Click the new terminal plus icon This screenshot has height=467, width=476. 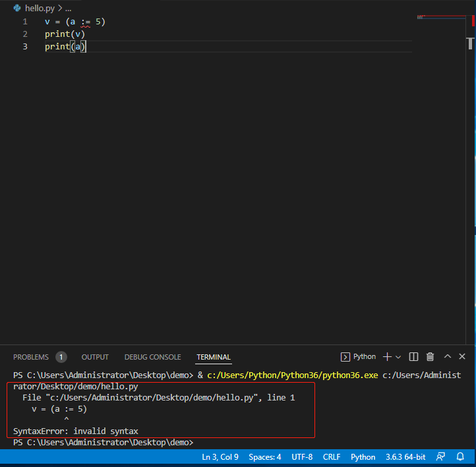[387, 357]
